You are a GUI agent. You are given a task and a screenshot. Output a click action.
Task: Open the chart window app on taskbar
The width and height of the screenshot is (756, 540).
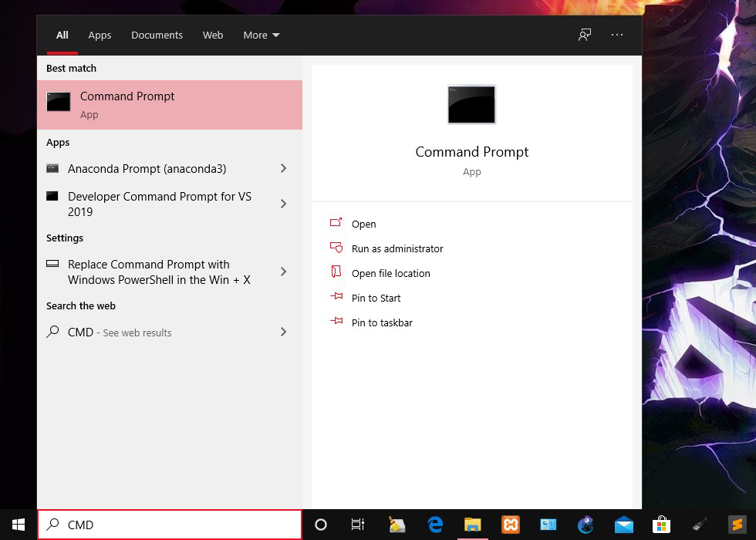(548, 525)
